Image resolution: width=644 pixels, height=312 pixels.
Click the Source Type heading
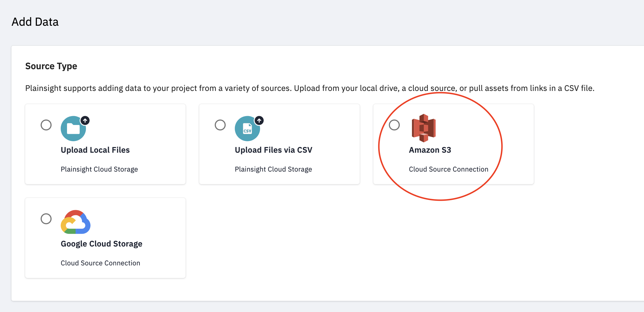tap(51, 66)
